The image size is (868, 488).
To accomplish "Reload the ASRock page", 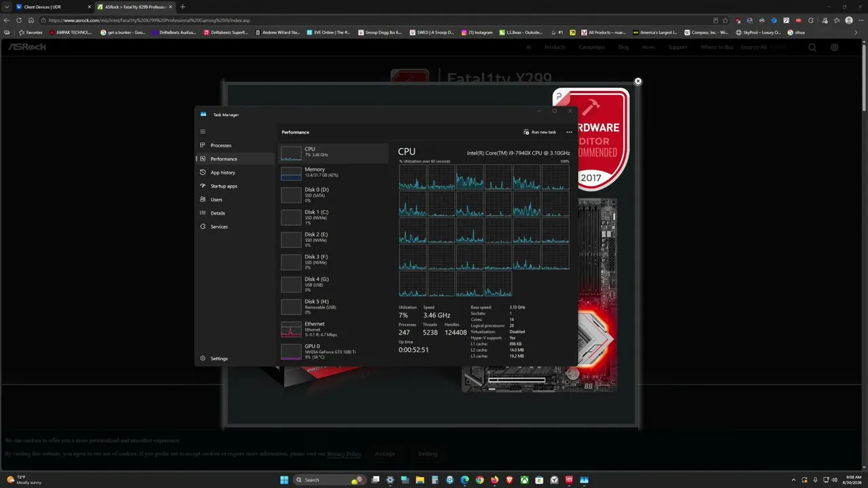I will 19,20.
